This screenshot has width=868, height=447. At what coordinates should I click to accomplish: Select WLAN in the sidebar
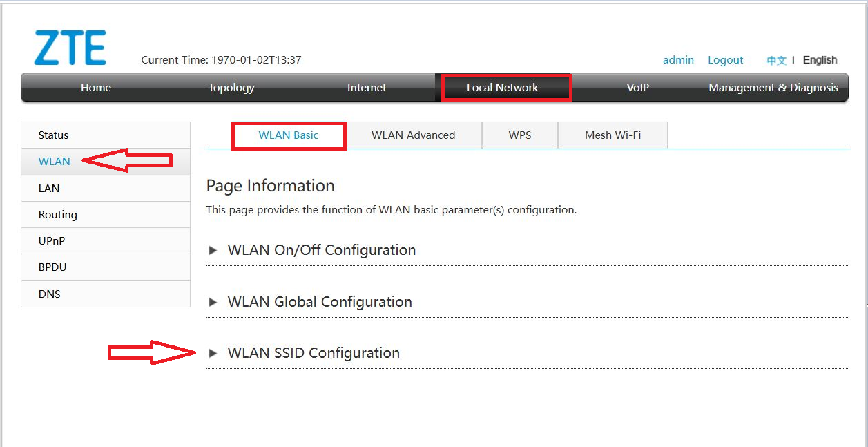point(53,161)
